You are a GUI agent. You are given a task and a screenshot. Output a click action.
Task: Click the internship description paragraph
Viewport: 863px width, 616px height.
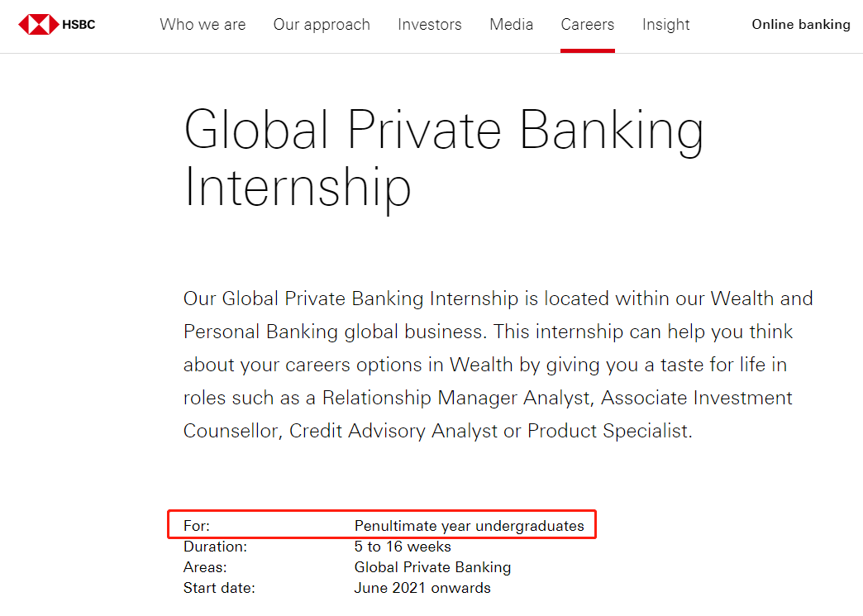(x=498, y=365)
